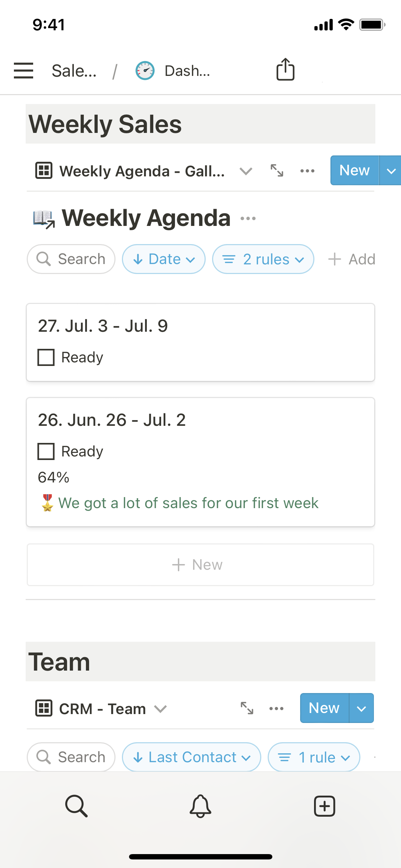Open notifications bell in bottom bar

[x=200, y=806]
